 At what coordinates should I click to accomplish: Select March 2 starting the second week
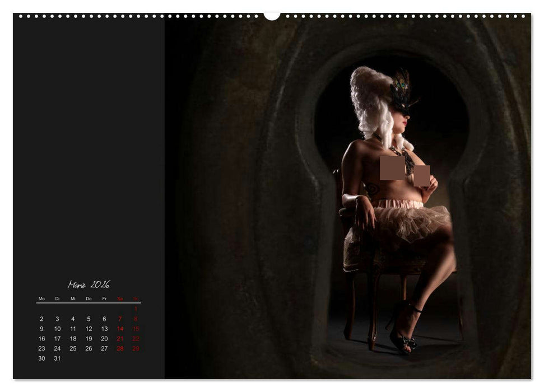tap(41, 319)
